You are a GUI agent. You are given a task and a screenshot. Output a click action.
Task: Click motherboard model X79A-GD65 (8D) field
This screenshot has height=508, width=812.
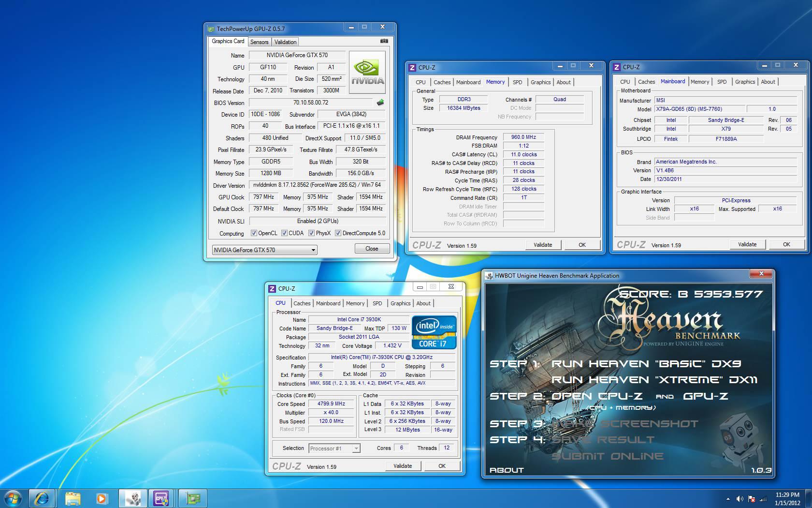(699, 109)
